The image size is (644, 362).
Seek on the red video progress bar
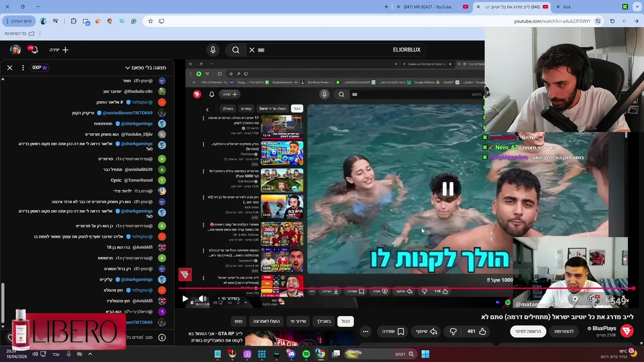click(407, 289)
